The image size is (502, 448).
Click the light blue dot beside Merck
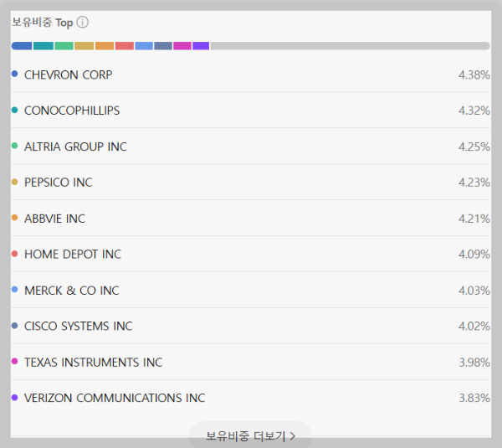pyautogui.click(x=14, y=290)
